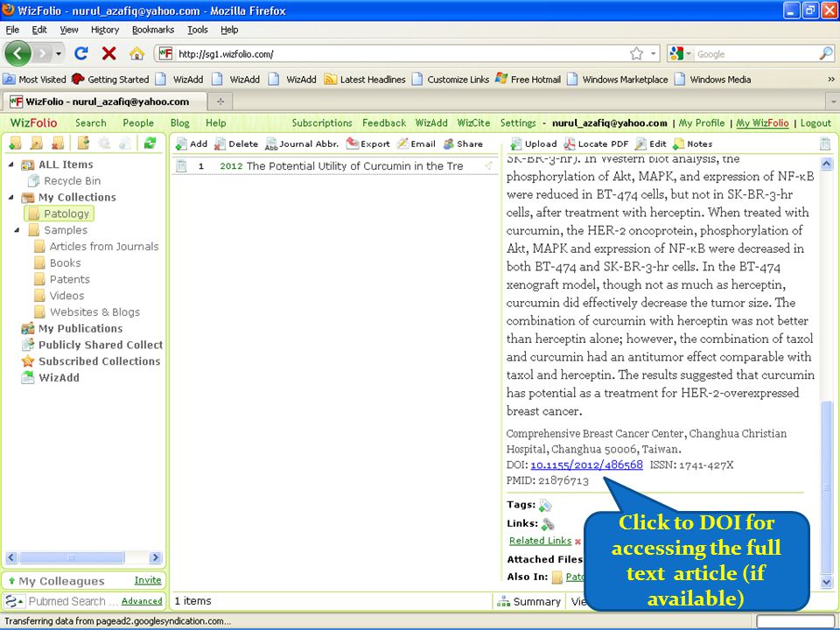
Task: Open search engine selector dropdown
Action: pyautogui.click(x=689, y=53)
